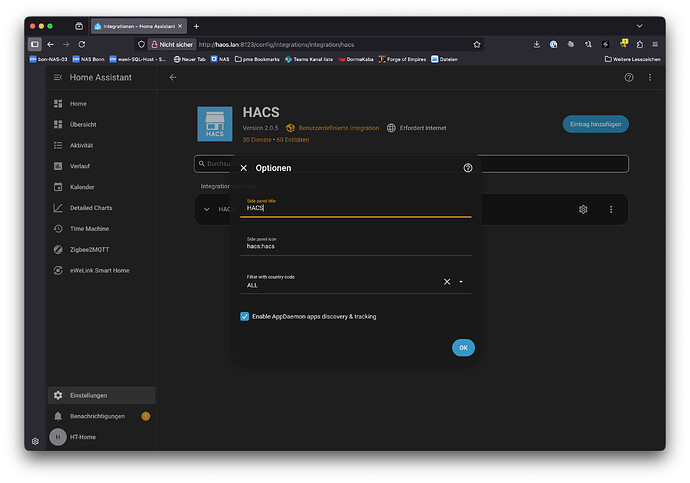Go back in browser history
Screen dimensions: 690x483
51,44
